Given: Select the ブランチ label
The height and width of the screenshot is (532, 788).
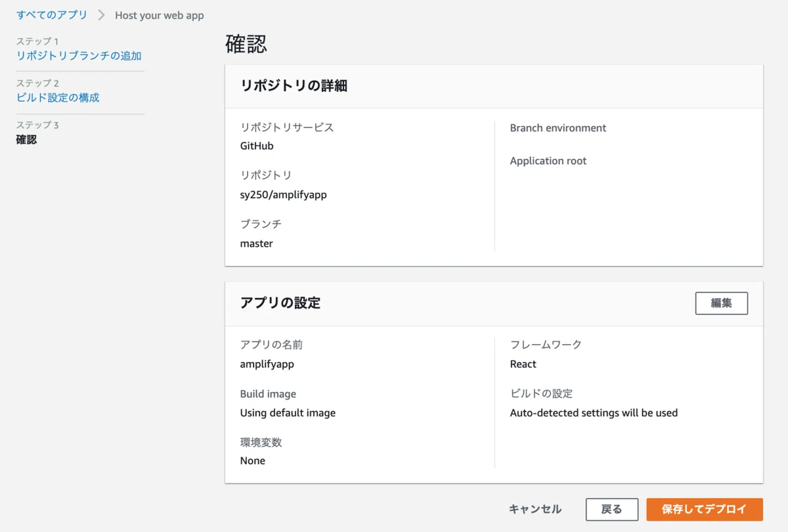Looking at the screenshot, I should (261, 224).
